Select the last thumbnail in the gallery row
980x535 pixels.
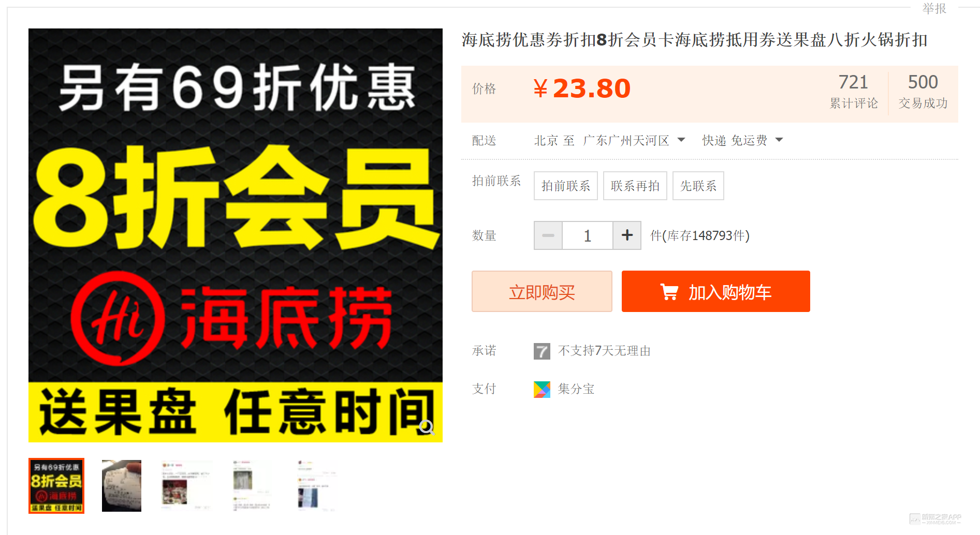(x=316, y=486)
